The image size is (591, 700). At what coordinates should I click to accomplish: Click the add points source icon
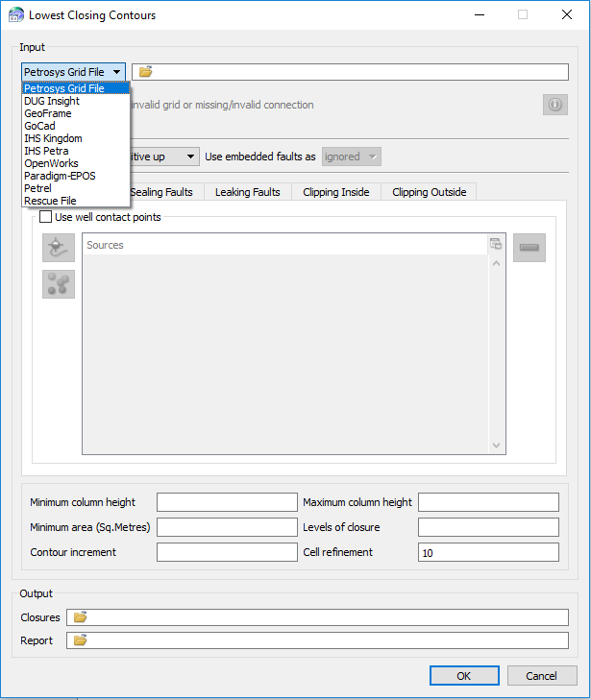(58, 283)
